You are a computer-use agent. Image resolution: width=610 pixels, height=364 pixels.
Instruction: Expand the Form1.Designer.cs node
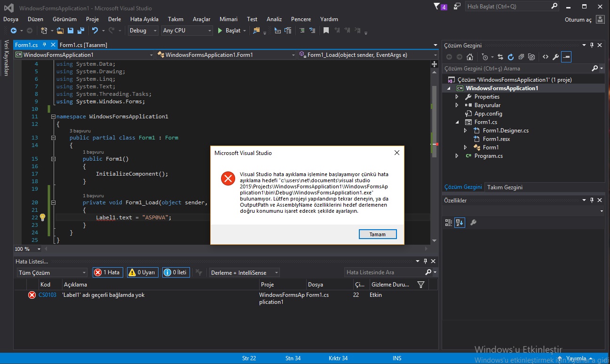pyautogui.click(x=465, y=131)
